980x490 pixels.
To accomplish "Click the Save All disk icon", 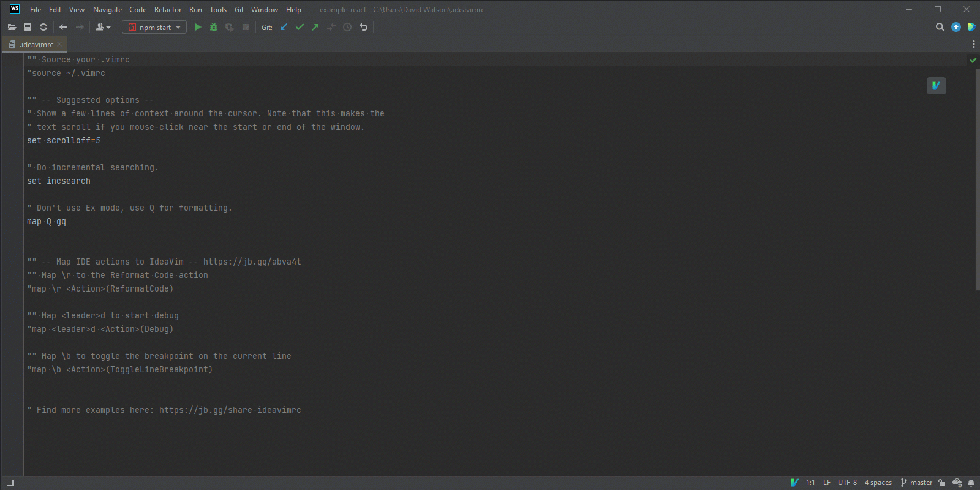I will point(28,27).
